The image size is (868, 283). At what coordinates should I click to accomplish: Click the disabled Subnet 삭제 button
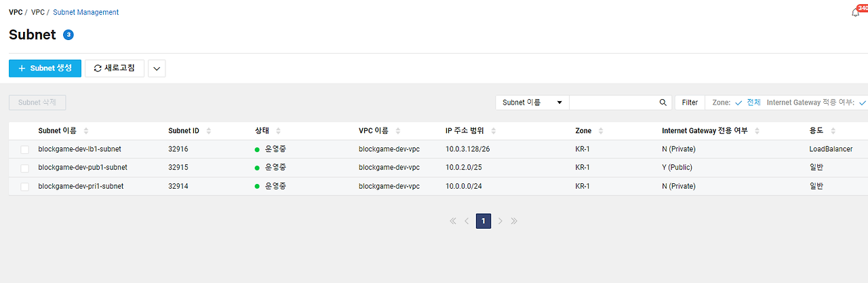[x=37, y=102]
